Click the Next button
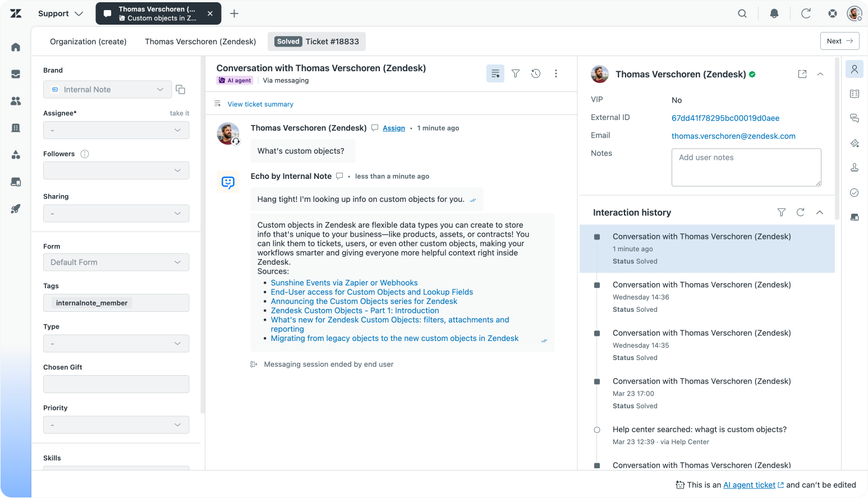 (839, 41)
